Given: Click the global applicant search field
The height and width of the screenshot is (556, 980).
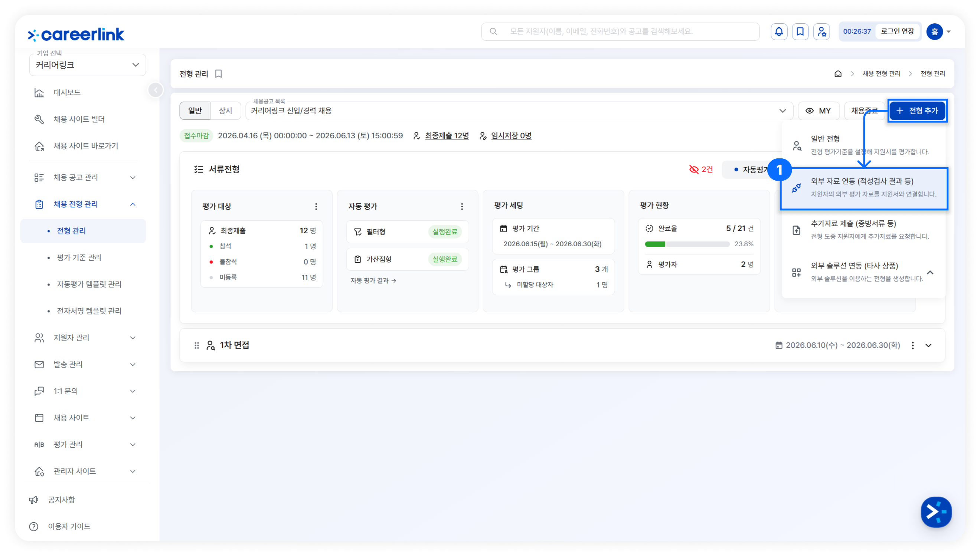Looking at the screenshot, I should tap(620, 31).
